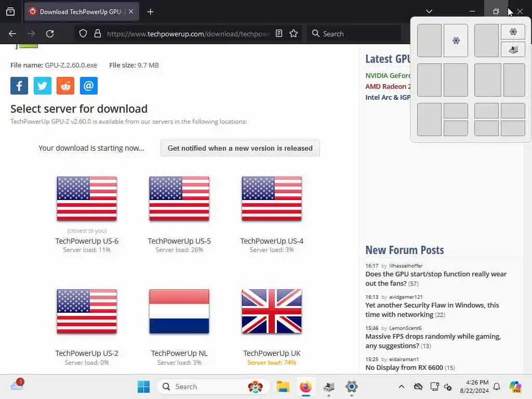Click the taskbar Search box
The height and width of the screenshot is (399, 532).
[x=214, y=387]
